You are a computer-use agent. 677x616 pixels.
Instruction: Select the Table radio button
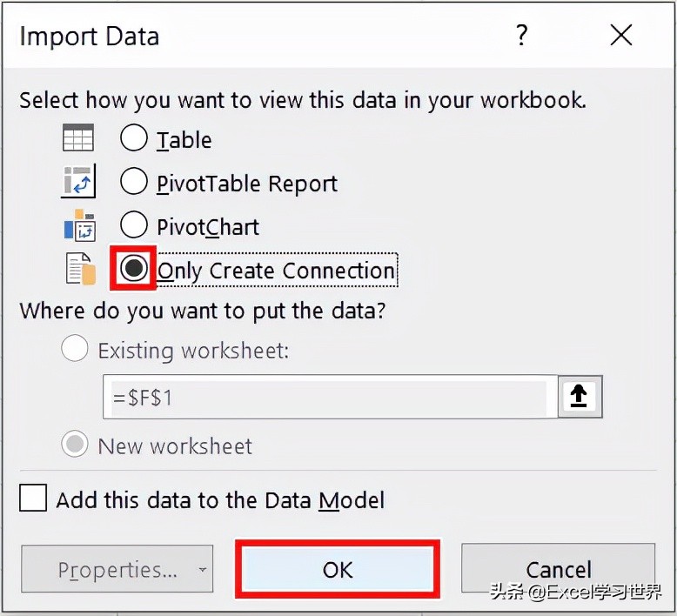point(134,137)
